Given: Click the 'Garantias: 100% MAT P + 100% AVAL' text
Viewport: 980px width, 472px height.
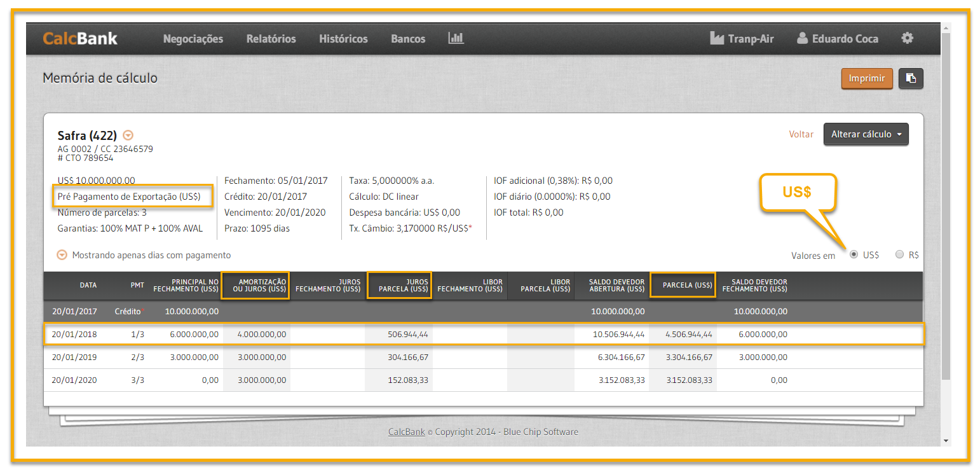Looking at the screenshot, I should [129, 228].
